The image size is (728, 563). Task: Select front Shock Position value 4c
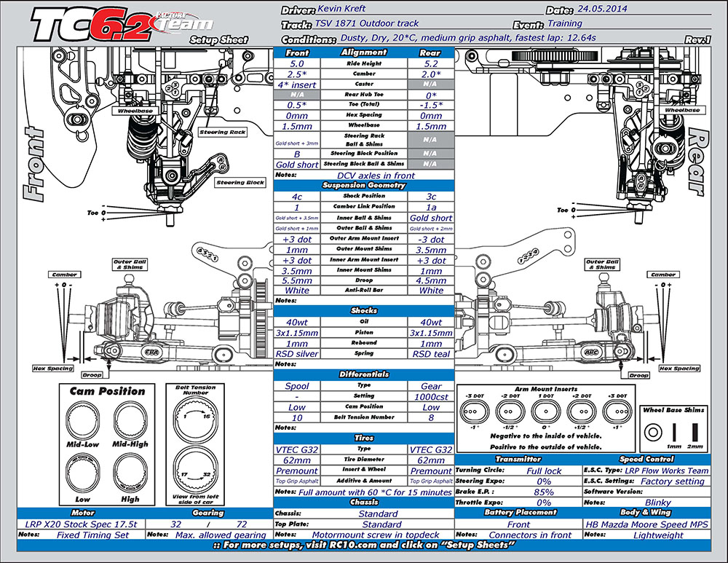click(297, 197)
